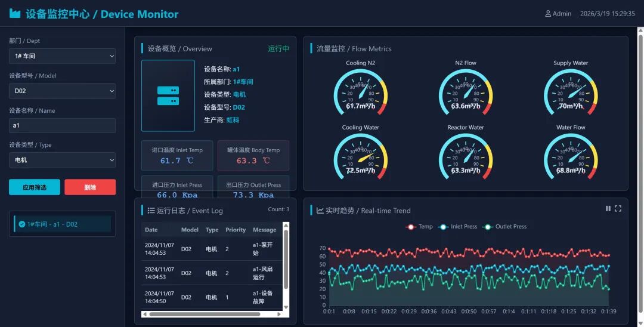
Task: Expand the trend chart to fullscreen
Action: tap(618, 209)
